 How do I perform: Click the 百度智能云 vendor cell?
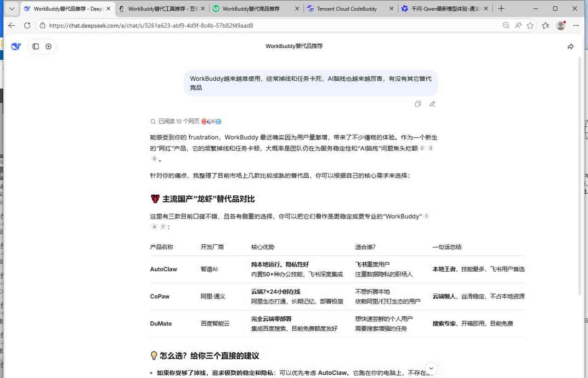(215, 323)
